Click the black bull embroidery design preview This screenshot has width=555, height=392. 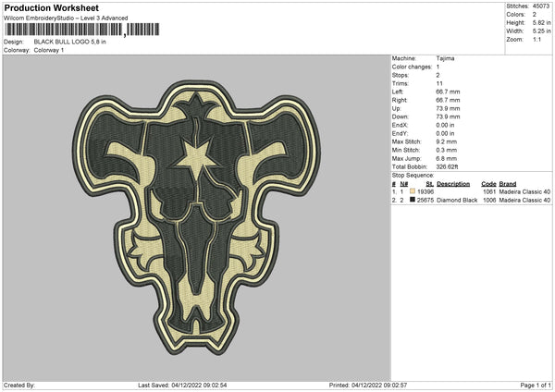pos(197,217)
